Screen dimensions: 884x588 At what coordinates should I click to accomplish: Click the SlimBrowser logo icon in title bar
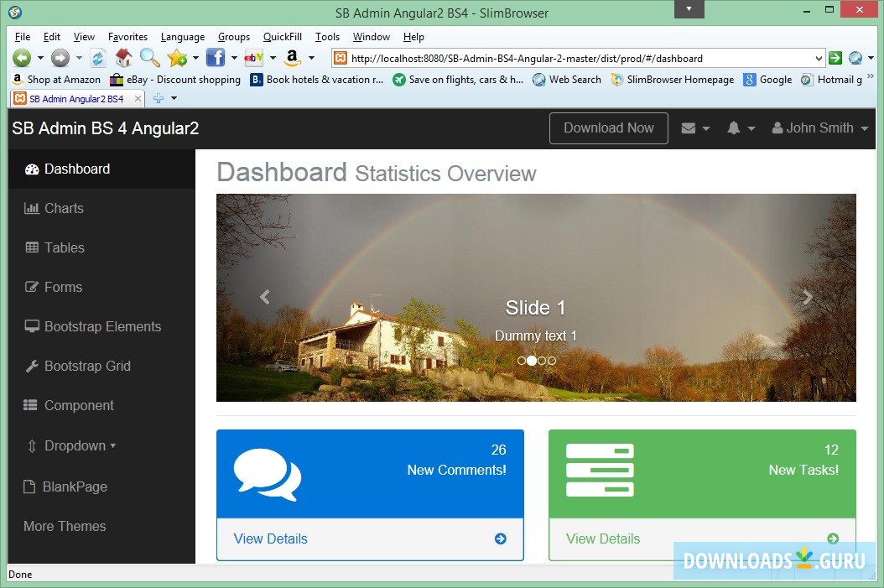[15, 12]
